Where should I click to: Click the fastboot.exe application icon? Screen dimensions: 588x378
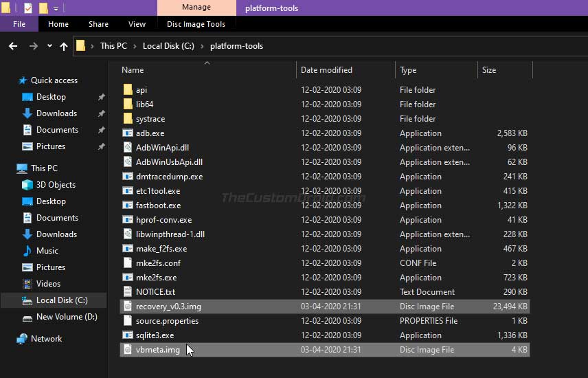tap(128, 205)
